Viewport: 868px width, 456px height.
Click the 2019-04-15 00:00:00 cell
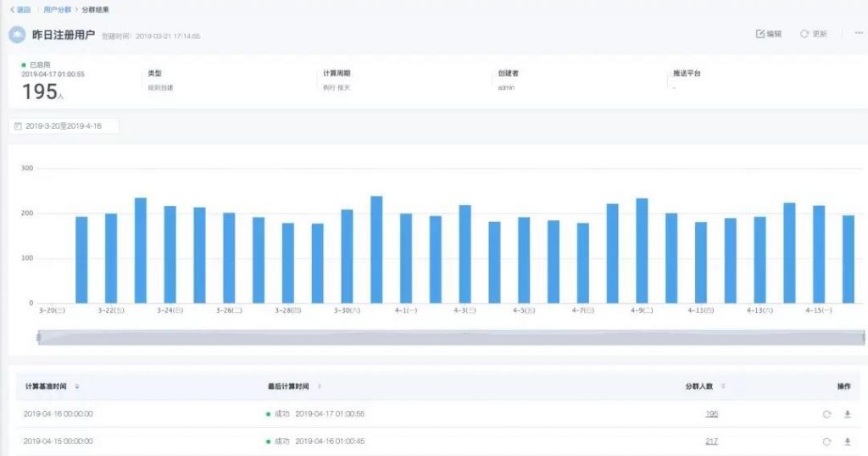click(58, 441)
